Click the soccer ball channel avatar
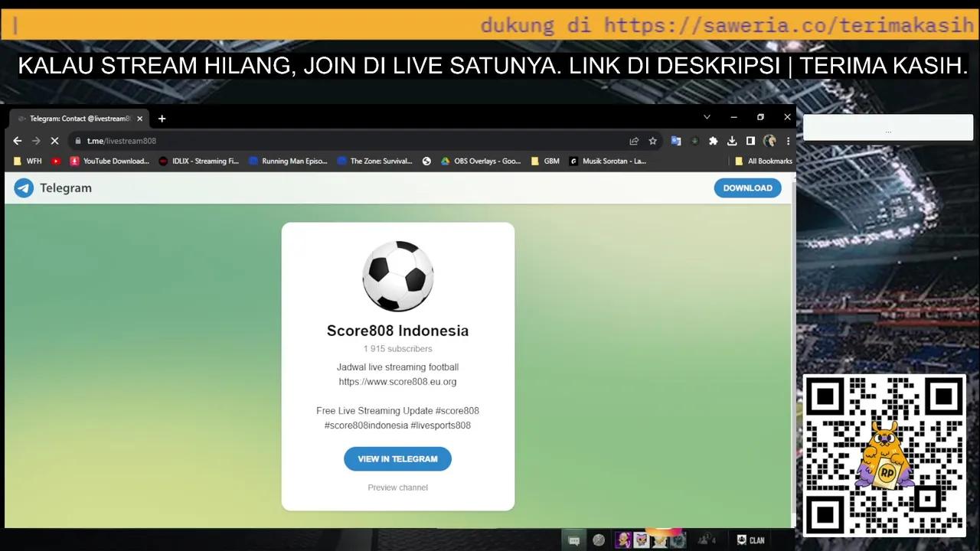This screenshot has width=980, height=551. pyautogui.click(x=398, y=276)
